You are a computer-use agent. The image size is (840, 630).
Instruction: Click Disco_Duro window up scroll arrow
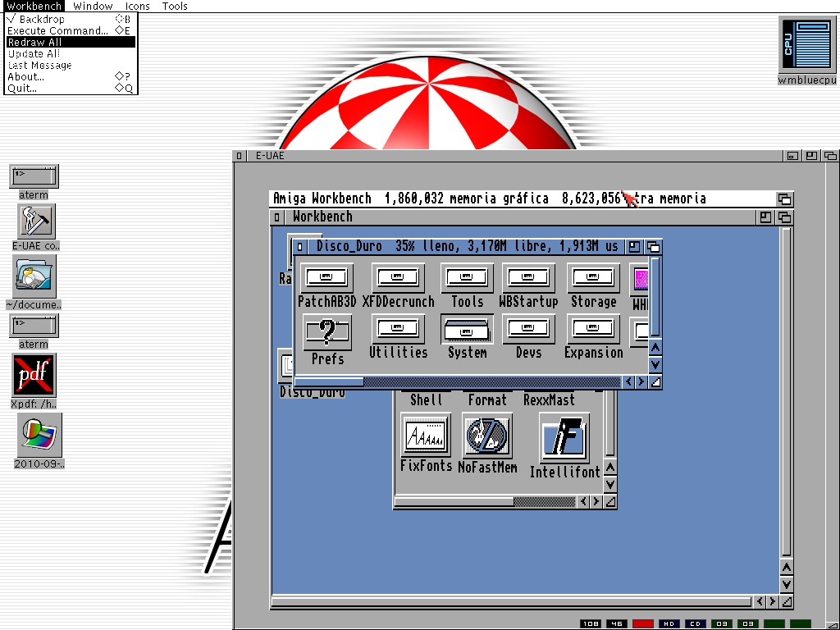[655, 348]
